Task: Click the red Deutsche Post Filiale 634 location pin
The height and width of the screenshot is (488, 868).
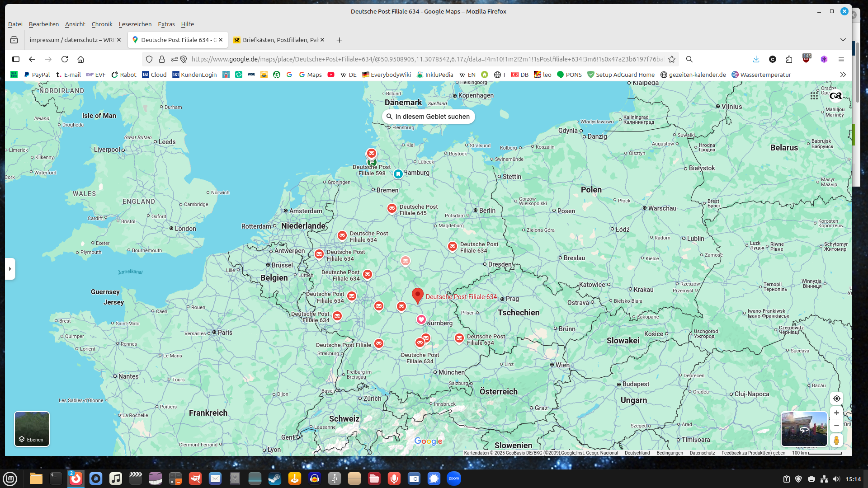Action: [418, 296]
